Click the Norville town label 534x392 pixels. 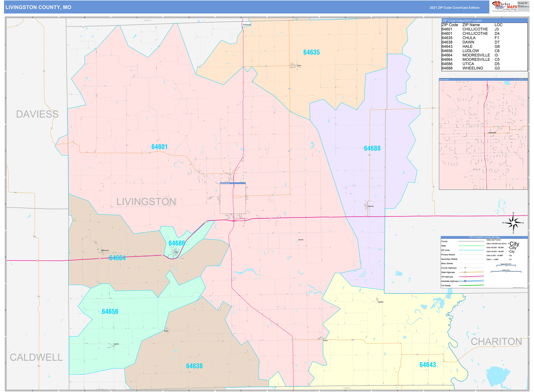(301, 240)
